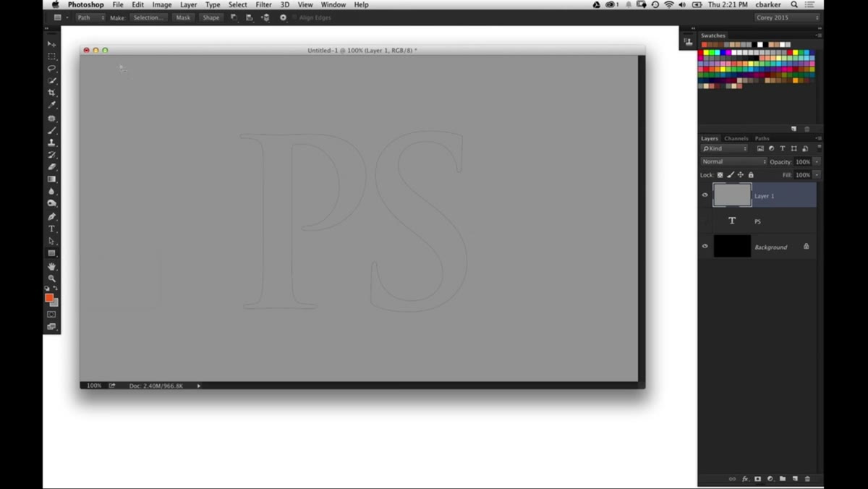The width and height of the screenshot is (868, 489).
Task: Select the Hand tool
Action: [51, 266]
